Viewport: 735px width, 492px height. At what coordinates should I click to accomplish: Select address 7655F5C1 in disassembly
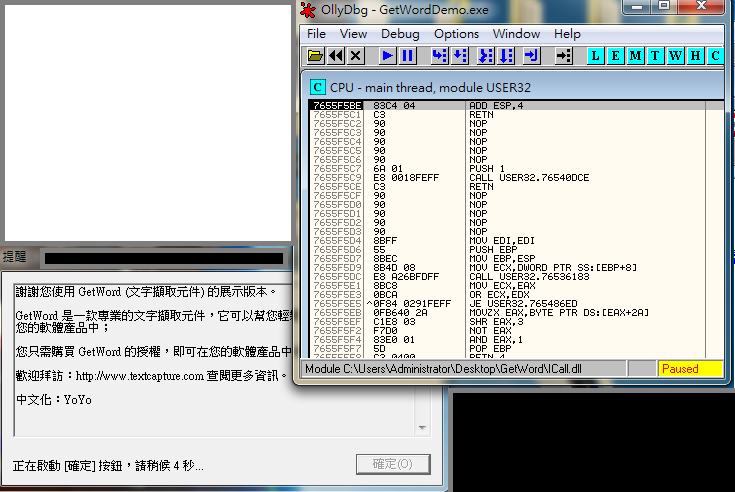(x=338, y=115)
